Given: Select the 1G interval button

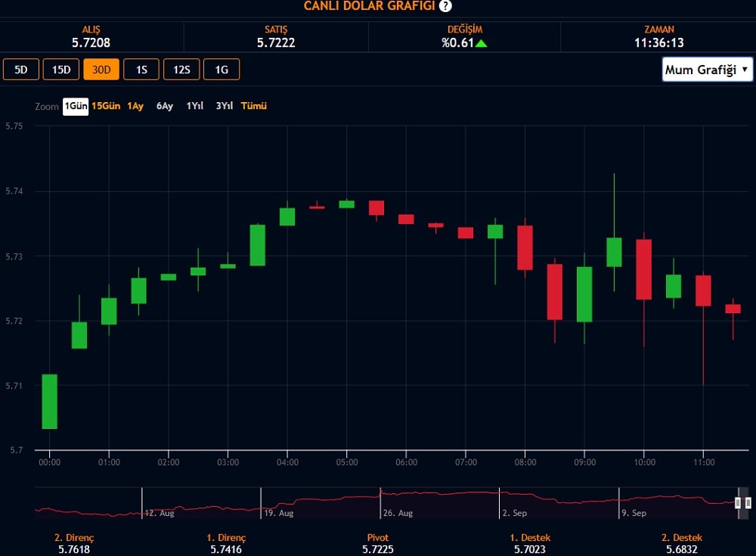Looking at the screenshot, I should [x=222, y=70].
